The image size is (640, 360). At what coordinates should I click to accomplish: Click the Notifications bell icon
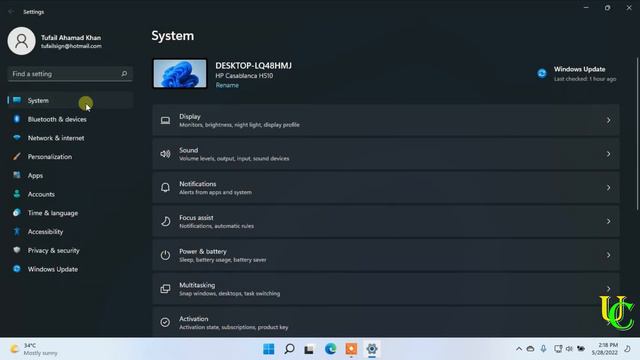click(x=165, y=187)
